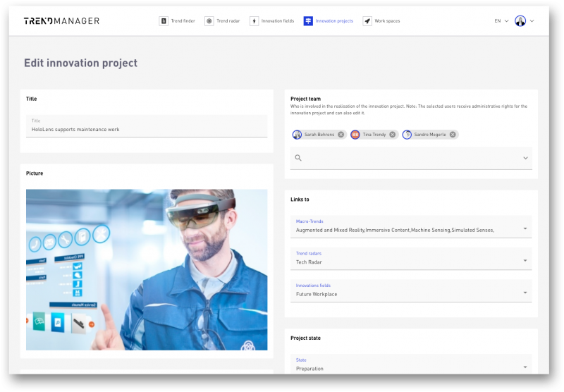Open the EN language dropdown
The height and width of the screenshot is (392, 564).
(501, 21)
